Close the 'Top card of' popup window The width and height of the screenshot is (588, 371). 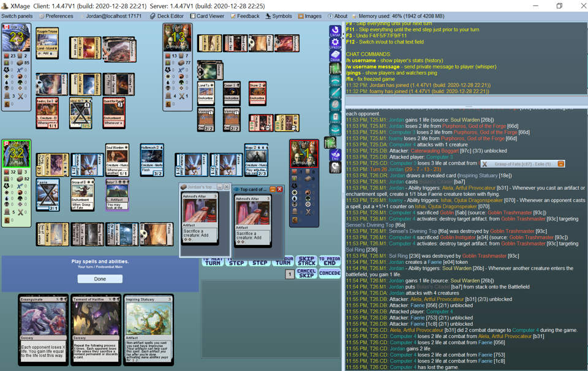(279, 189)
